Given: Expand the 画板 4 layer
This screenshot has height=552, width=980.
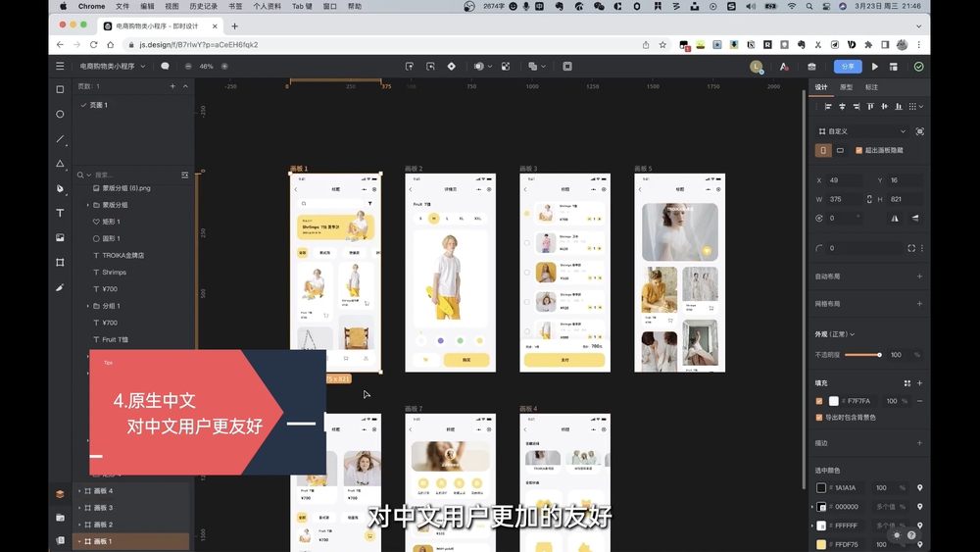Looking at the screenshot, I should [x=79, y=491].
